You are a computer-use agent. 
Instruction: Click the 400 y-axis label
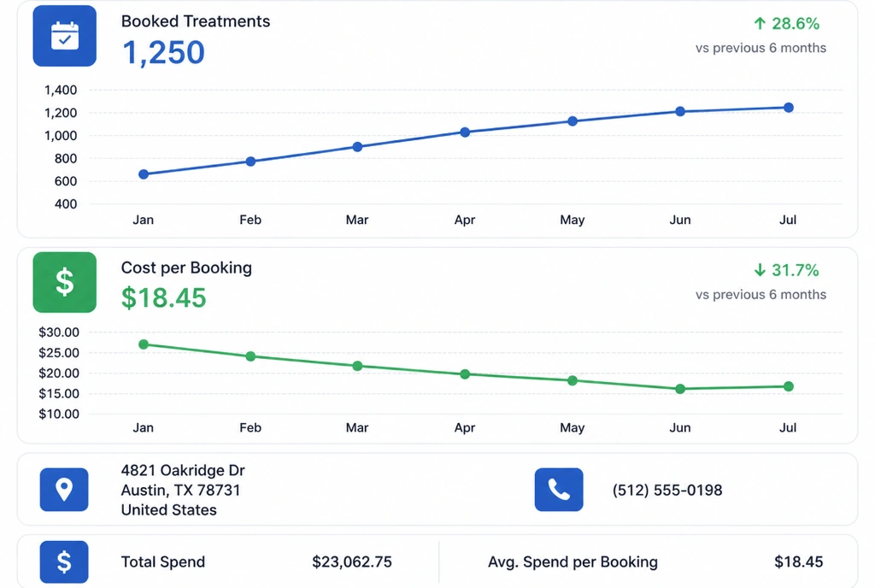coord(66,204)
